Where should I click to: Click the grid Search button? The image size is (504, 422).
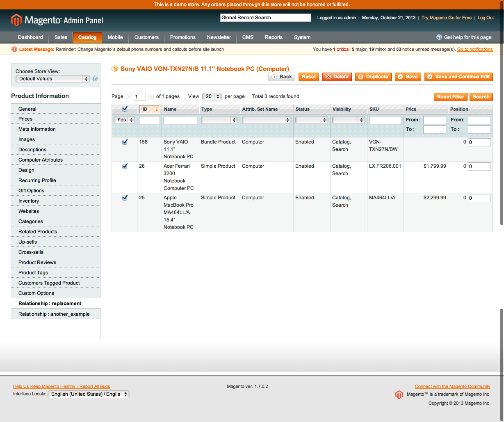(x=481, y=97)
